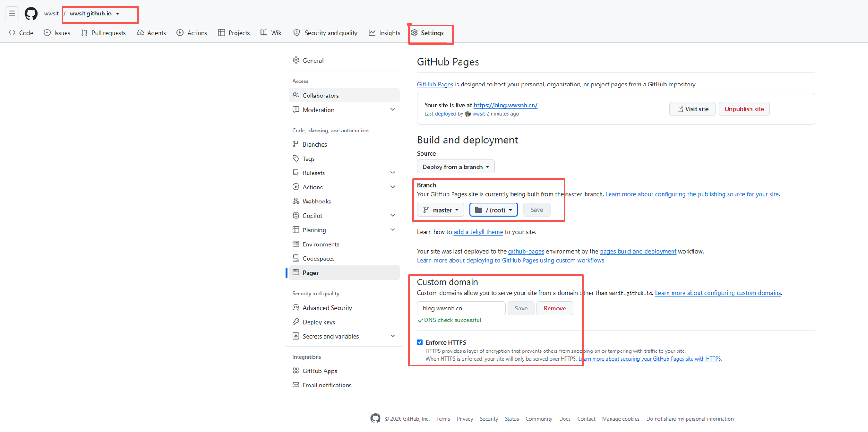Click the Unpublish site button
Image resolution: width=868 pixels, height=432 pixels.
click(x=744, y=109)
